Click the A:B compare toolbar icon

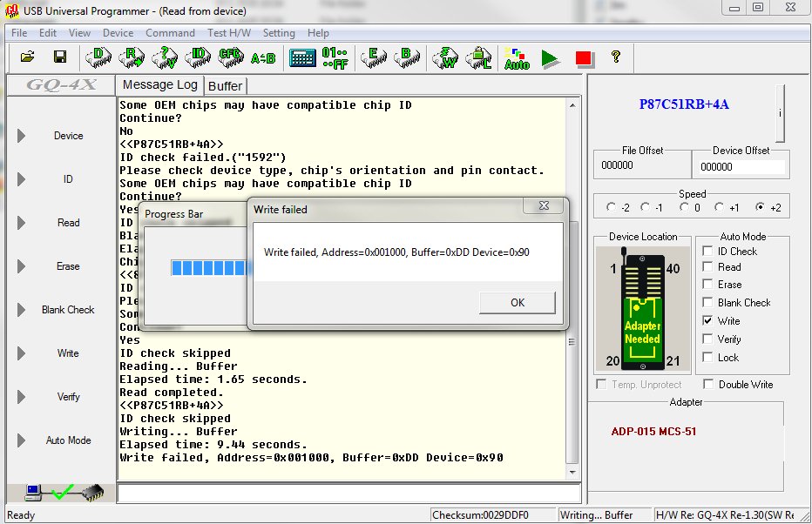pos(262,58)
